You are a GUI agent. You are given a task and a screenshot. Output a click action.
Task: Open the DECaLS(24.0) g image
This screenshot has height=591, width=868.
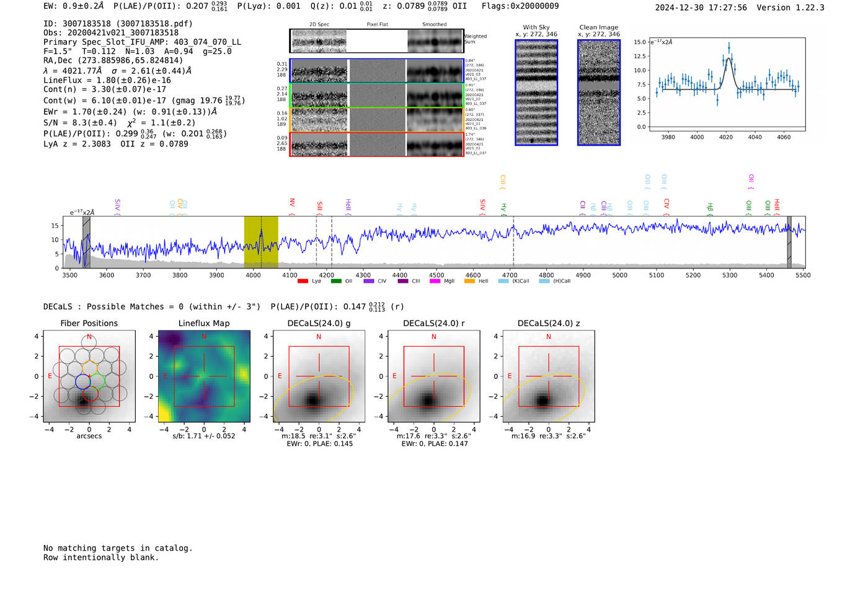(x=319, y=376)
